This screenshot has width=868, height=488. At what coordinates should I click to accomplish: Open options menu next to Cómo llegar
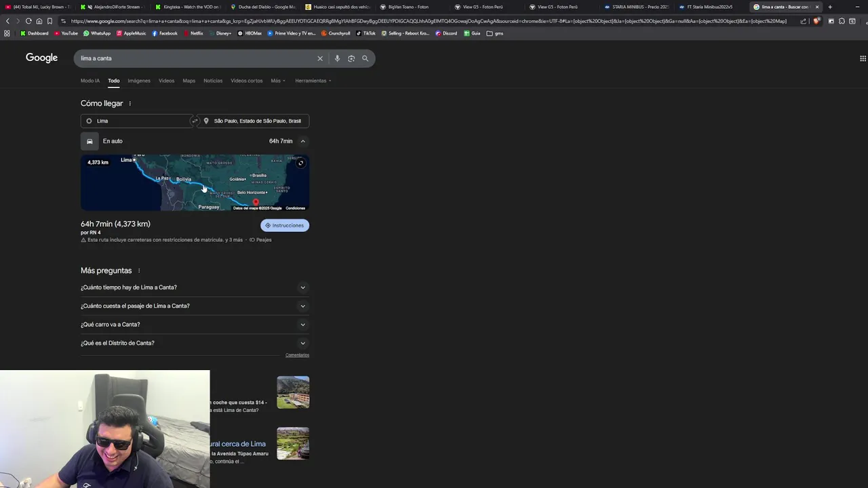pyautogui.click(x=130, y=104)
